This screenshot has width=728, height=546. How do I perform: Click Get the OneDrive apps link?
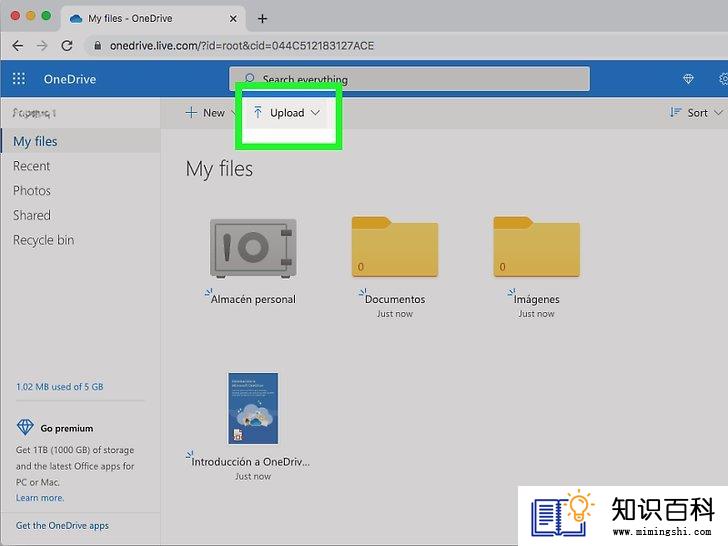click(62, 526)
